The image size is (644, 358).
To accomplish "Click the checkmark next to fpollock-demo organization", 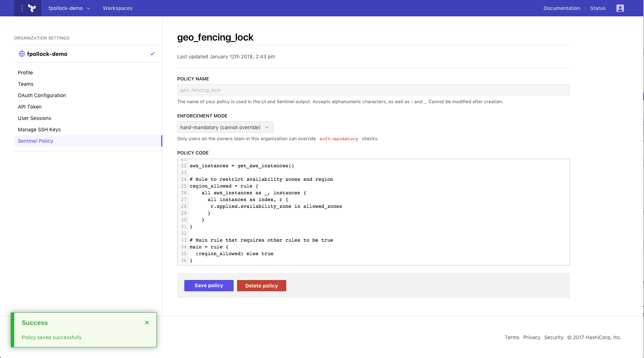I will [x=152, y=54].
